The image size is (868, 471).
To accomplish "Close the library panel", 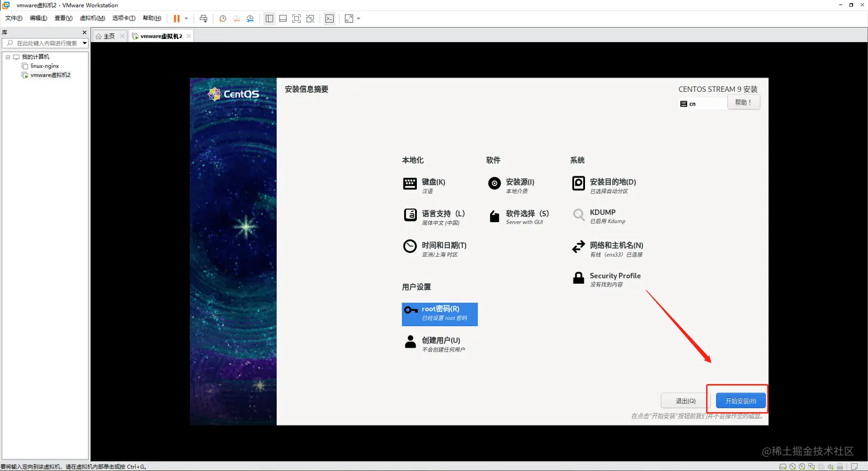I will tap(84, 32).
